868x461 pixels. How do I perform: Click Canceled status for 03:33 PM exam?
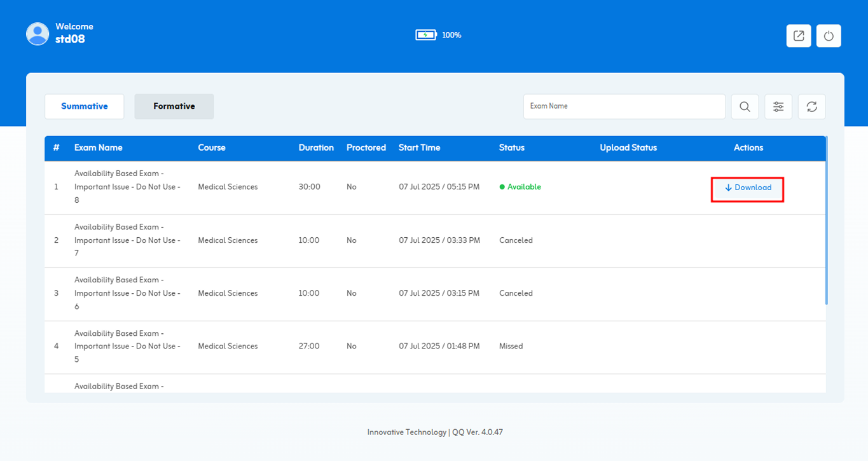[x=516, y=240]
